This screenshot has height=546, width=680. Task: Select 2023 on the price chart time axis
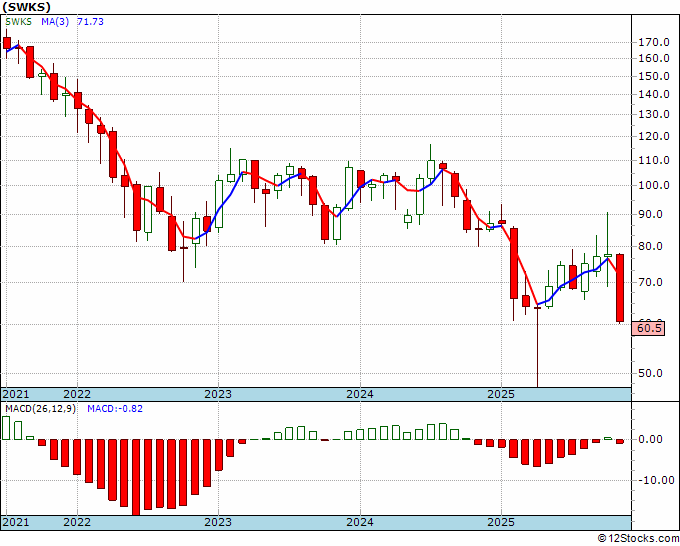point(218,394)
